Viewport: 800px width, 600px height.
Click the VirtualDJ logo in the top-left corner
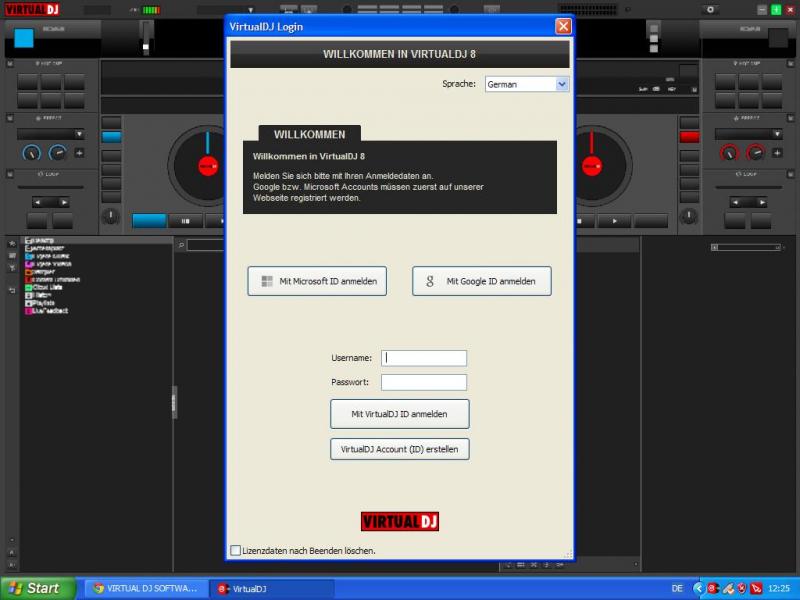32,9
